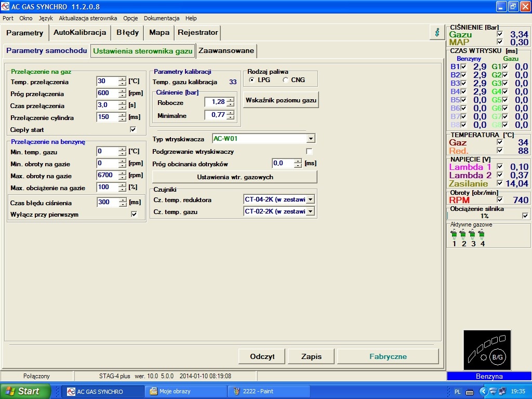Toggle the RPM display checkbox
This screenshot has height=399, width=532.
[x=500, y=200]
